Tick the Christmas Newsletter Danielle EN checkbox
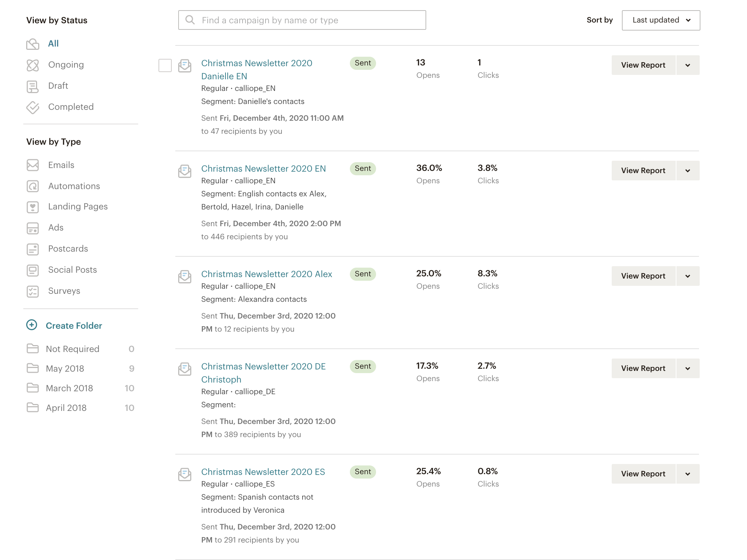Viewport: 747px width, 560px height. click(x=165, y=65)
